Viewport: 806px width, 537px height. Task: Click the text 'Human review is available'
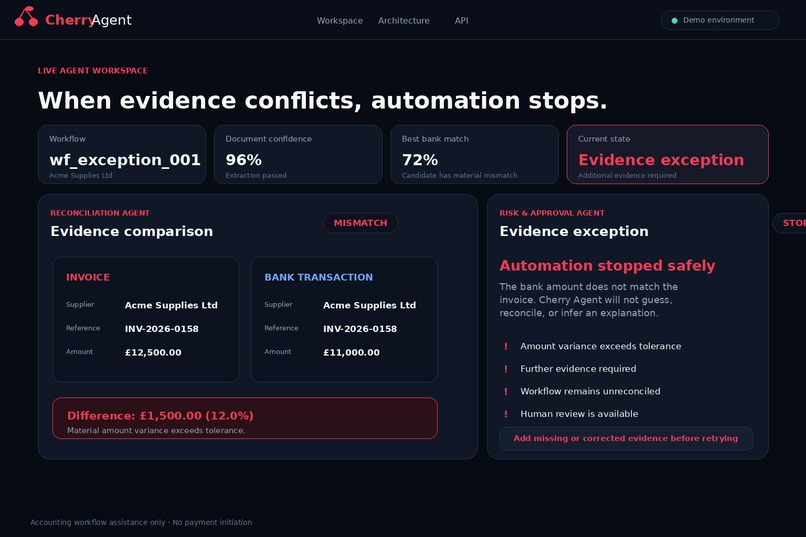(579, 414)
